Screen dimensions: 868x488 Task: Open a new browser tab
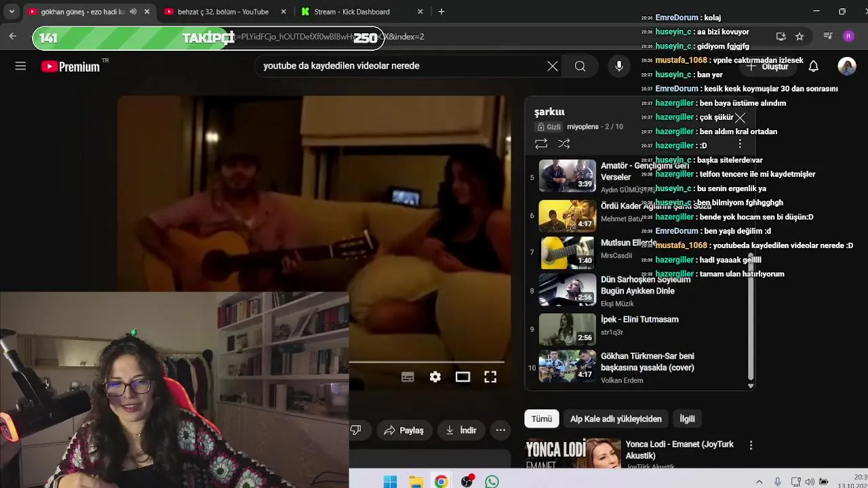pos(441,12)
